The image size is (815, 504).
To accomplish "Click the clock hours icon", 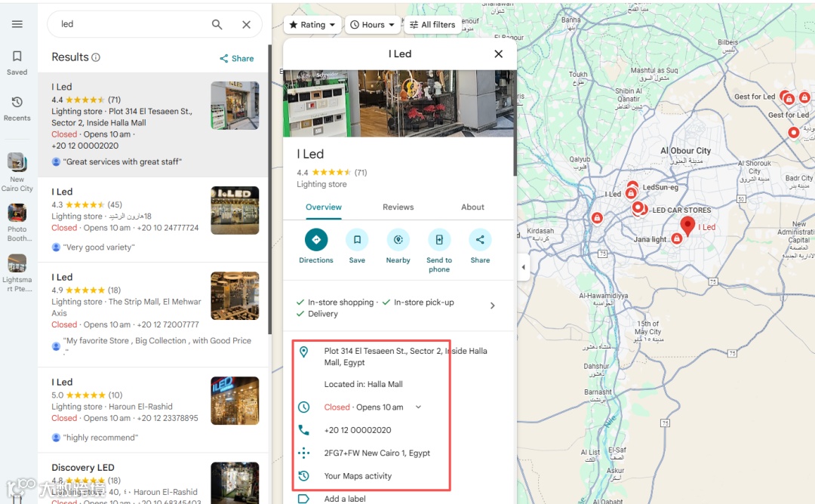I will [304, 407].
